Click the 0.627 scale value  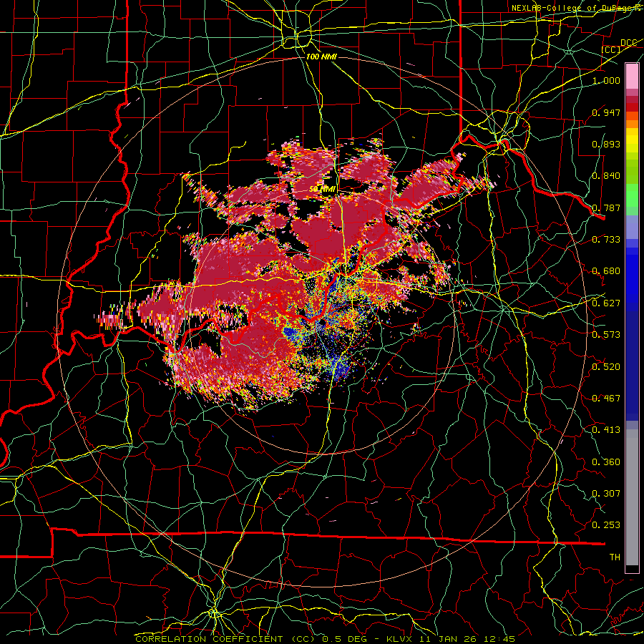606,303
